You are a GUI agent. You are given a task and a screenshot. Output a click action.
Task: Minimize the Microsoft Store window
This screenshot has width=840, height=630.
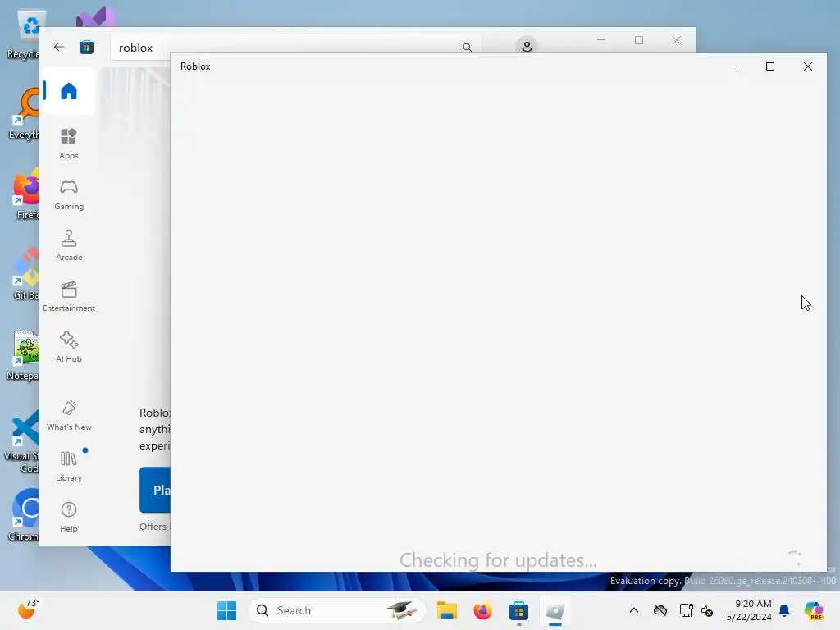click(601, 40)
